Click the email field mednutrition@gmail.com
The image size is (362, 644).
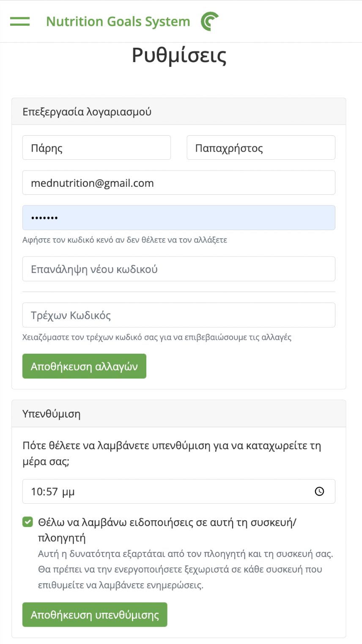click(x=179, y=183)
